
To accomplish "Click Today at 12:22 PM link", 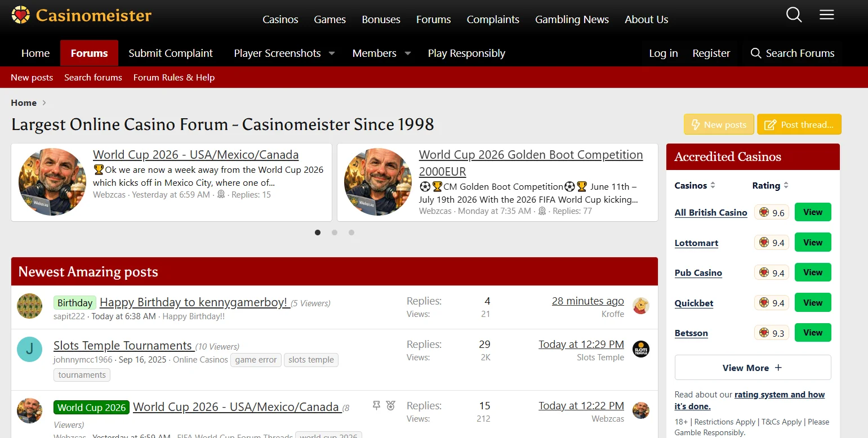I will tap(581, 406).
